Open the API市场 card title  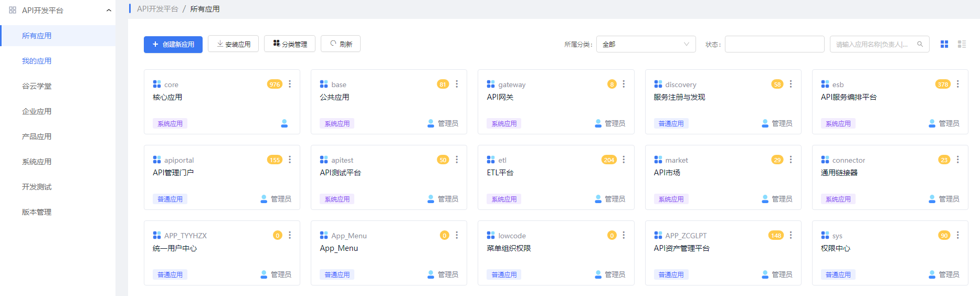pyautogui.click(x=667, y=173)
